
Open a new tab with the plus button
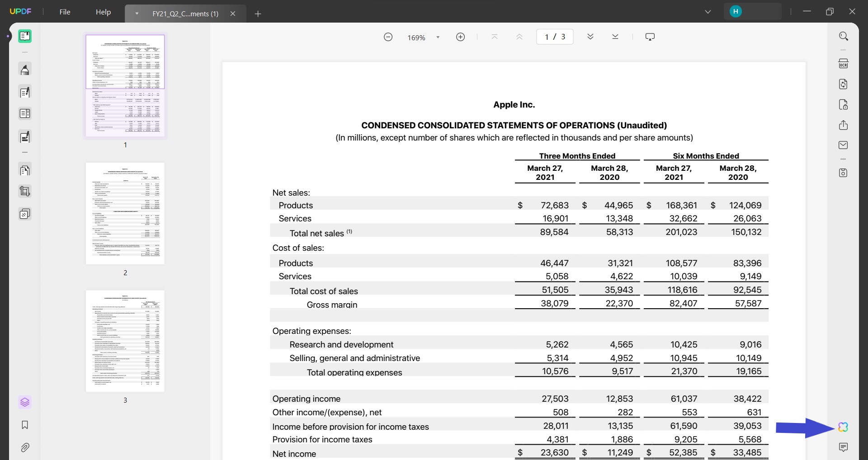tap(258, 14)
